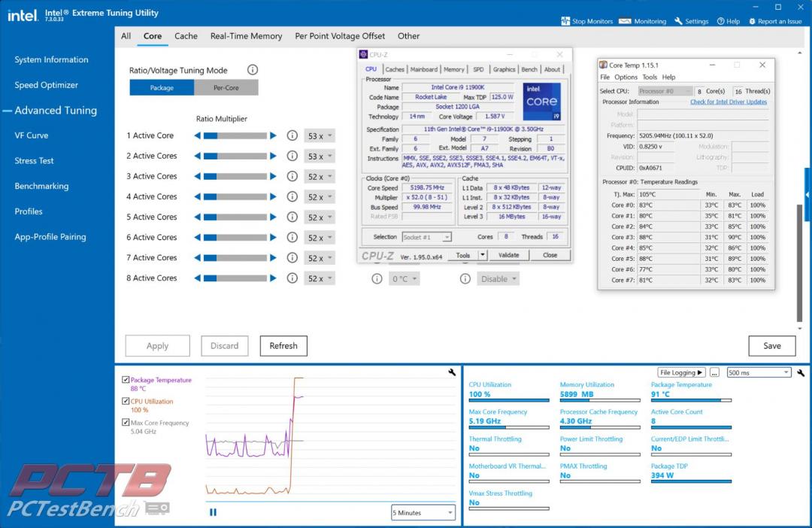Pause the monitoring graph
Screen dimensions: 812x528
tap(213, 512)
